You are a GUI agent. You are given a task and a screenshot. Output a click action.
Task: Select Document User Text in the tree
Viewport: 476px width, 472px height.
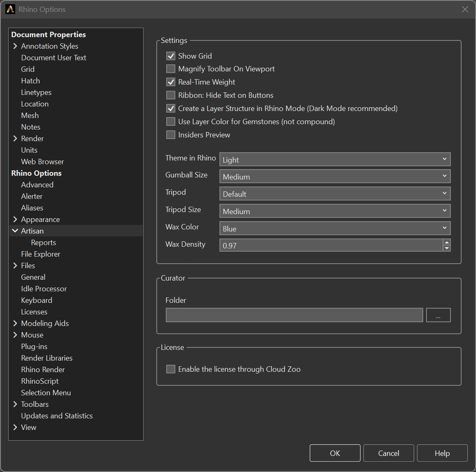click(x=54, y=58)
